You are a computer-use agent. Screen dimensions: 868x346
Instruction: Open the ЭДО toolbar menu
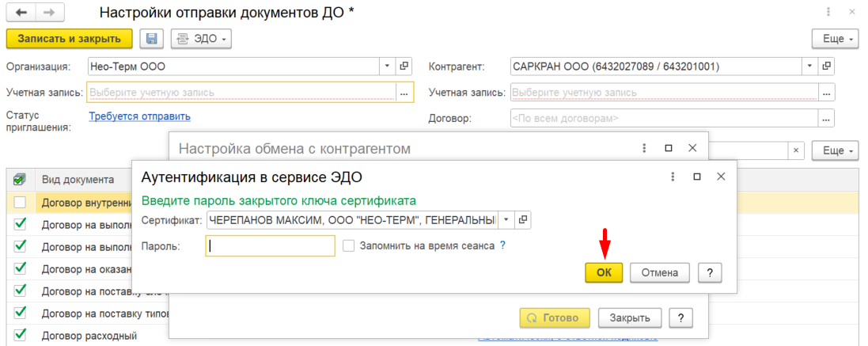coord(201,39)
